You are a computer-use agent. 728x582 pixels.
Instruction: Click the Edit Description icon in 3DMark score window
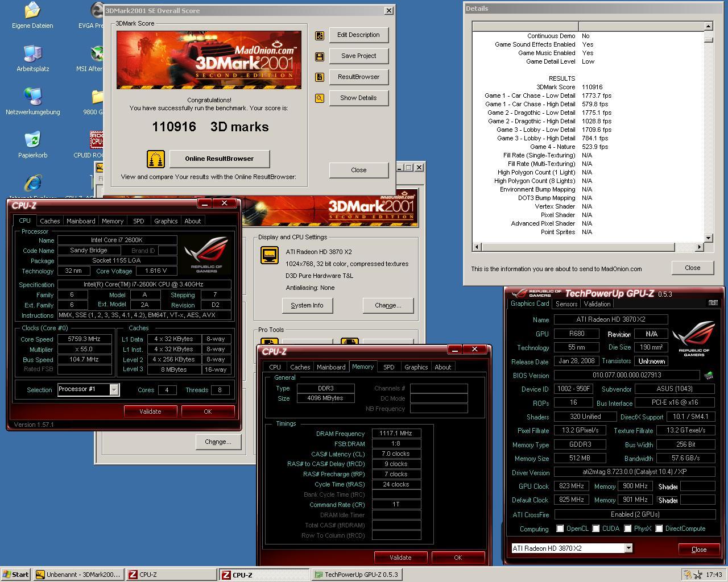[320, 35]
